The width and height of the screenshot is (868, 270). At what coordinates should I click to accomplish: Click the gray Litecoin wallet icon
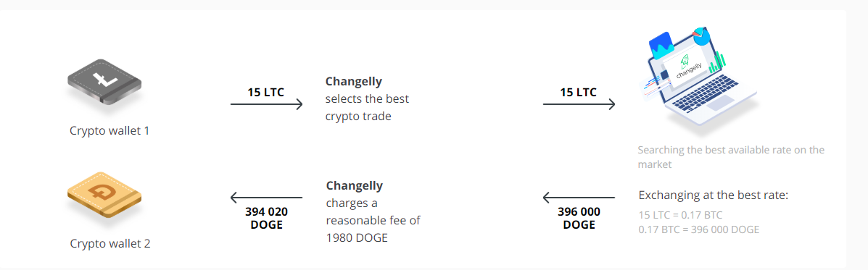coord(104,80)
